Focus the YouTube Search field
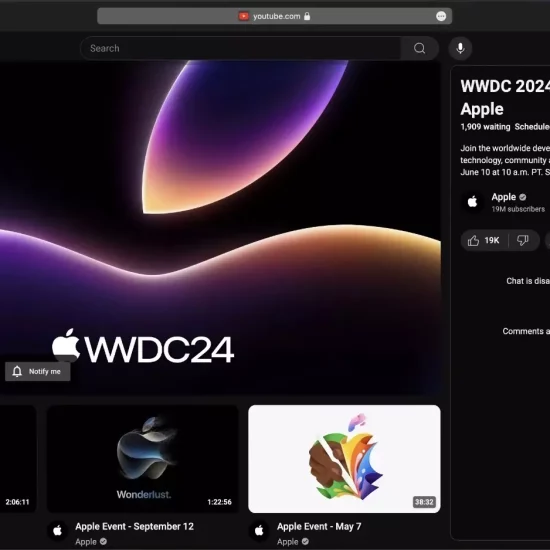The width and height of the screenshot is (550, 550). point(241,48)
